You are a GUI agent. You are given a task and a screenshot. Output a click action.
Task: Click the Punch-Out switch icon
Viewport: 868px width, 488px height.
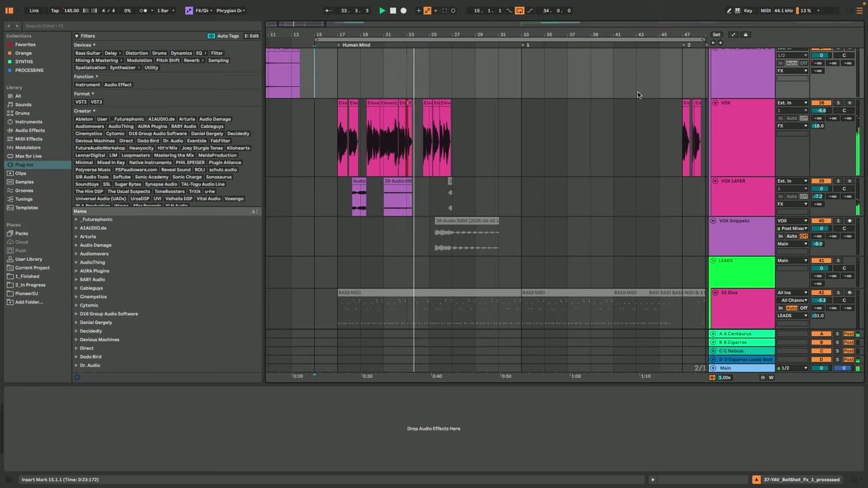click(530, 10)
